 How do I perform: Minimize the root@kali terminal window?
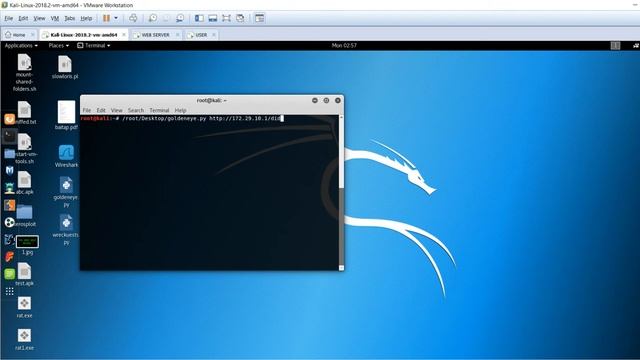point(315,100)
